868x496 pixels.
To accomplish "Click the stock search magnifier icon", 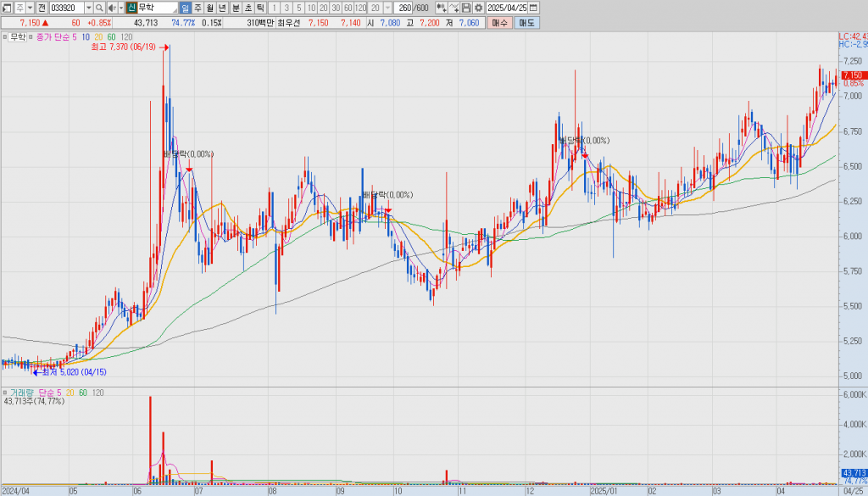I will 100,8.
